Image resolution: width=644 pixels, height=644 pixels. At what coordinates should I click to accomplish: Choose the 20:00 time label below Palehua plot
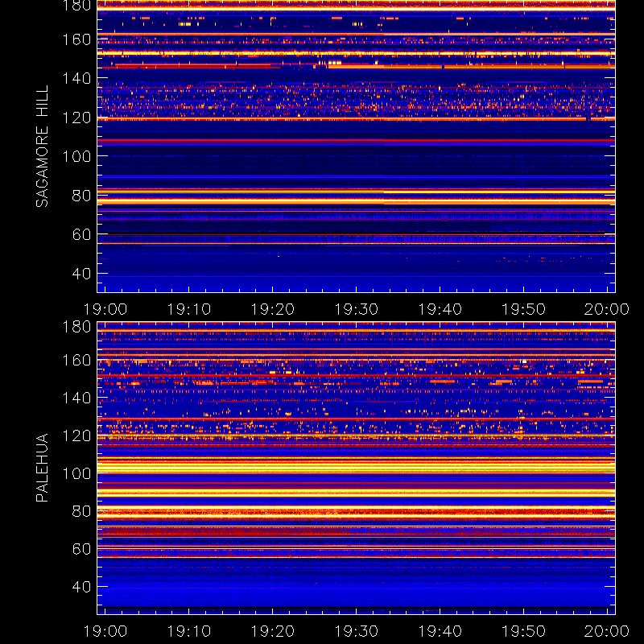607,631
